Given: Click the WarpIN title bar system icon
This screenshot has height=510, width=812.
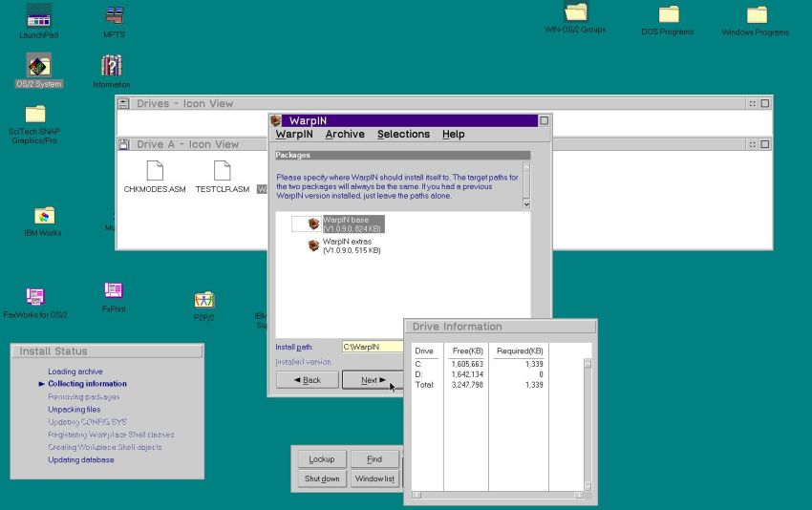Looking at the screenshot, I should pos(275,120).
